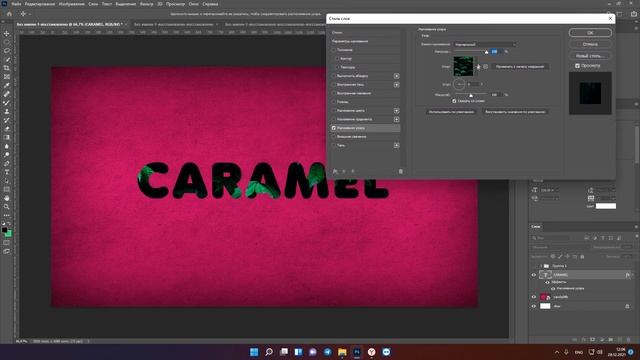The width and height of the screenshot is (640, 360).
Task: Enable the Выполнить обводку (Stroke) checkbox
Action: pyautogui.click(x=334, y=76)
